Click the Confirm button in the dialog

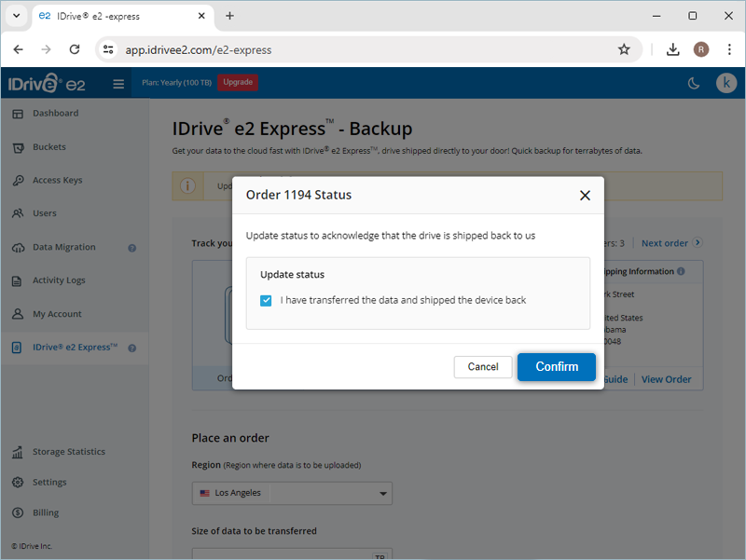[x=556, y=366]
